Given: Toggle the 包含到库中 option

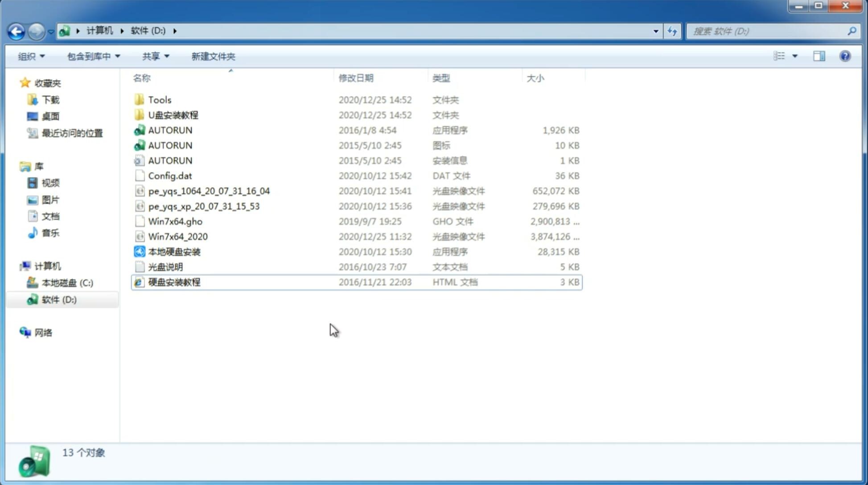Looking at the screenshot, I should tap(92, 56).
